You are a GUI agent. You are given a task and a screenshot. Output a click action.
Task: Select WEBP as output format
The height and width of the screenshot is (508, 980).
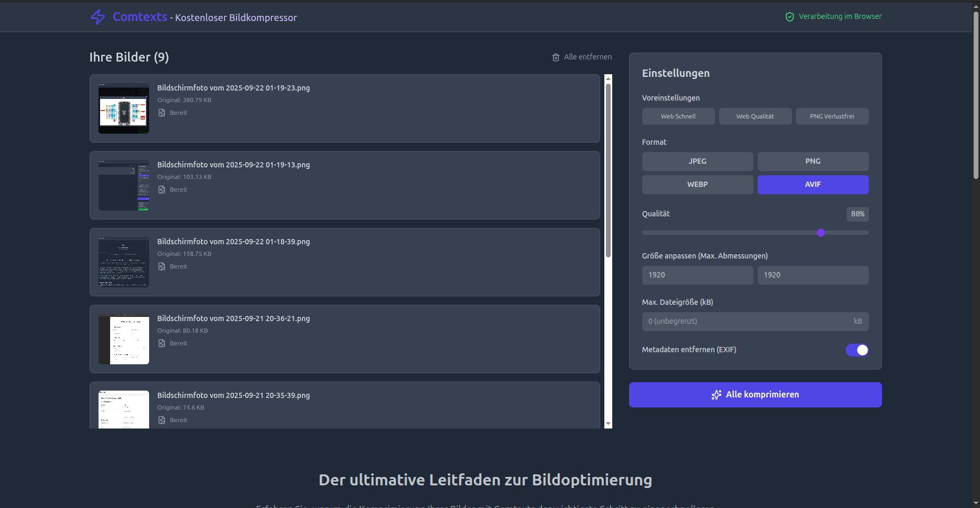tap(697, 185)
